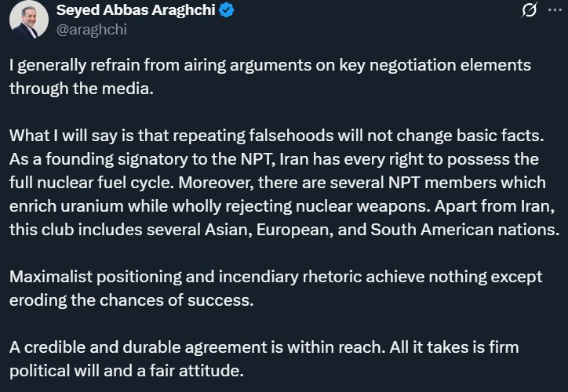Open the three-dot more options menu
The image size is (568, 392).
click(x=543, y=10)
